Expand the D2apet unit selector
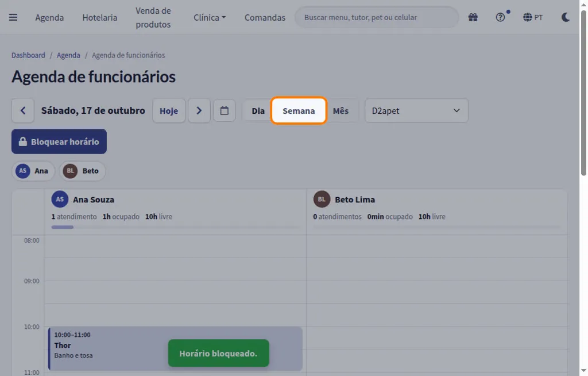 pyautogui.click(x=416, y=110)
